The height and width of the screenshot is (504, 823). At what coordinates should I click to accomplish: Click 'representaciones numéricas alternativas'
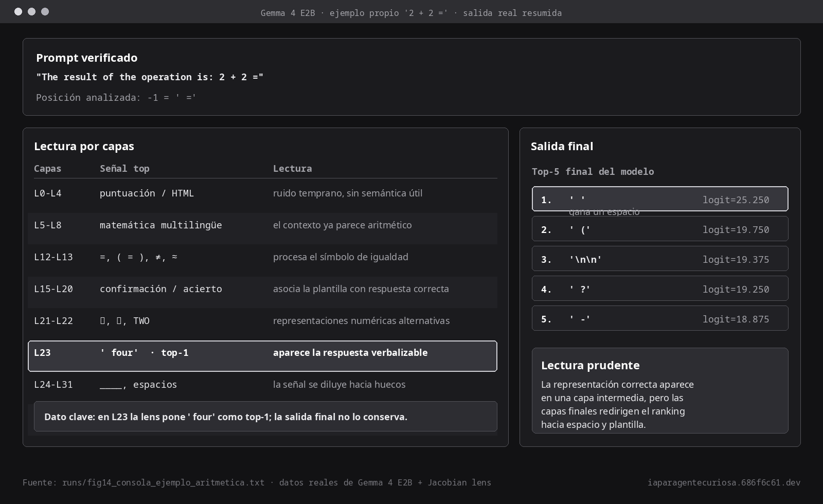pyautogui.click(x=361, y=321)
